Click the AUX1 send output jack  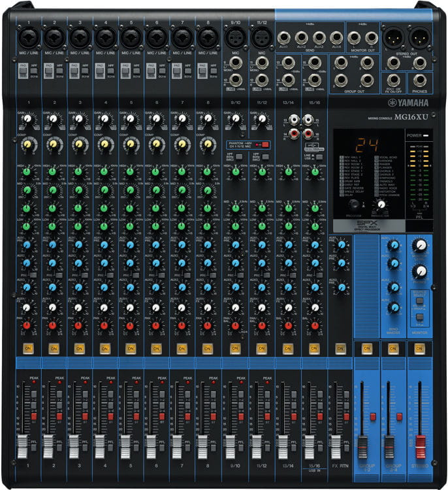283,38
